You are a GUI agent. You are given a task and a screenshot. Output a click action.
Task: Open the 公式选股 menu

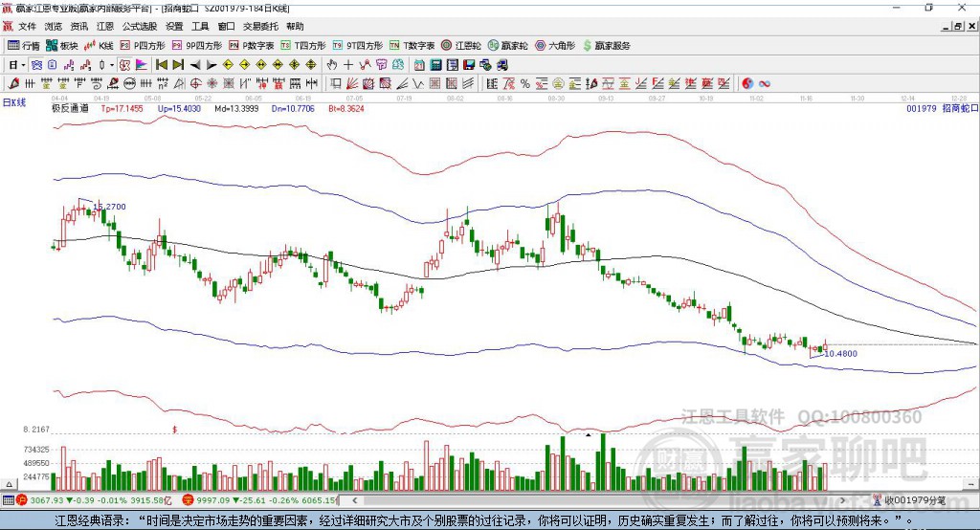tap(140, 26)
